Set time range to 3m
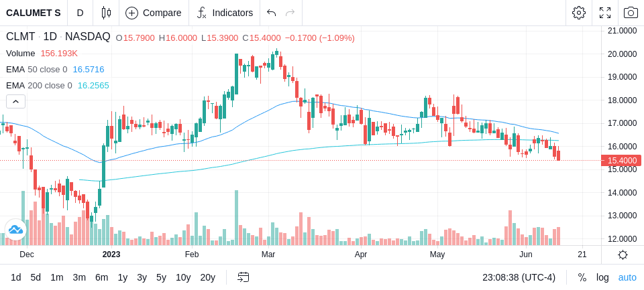 (79, 277)
